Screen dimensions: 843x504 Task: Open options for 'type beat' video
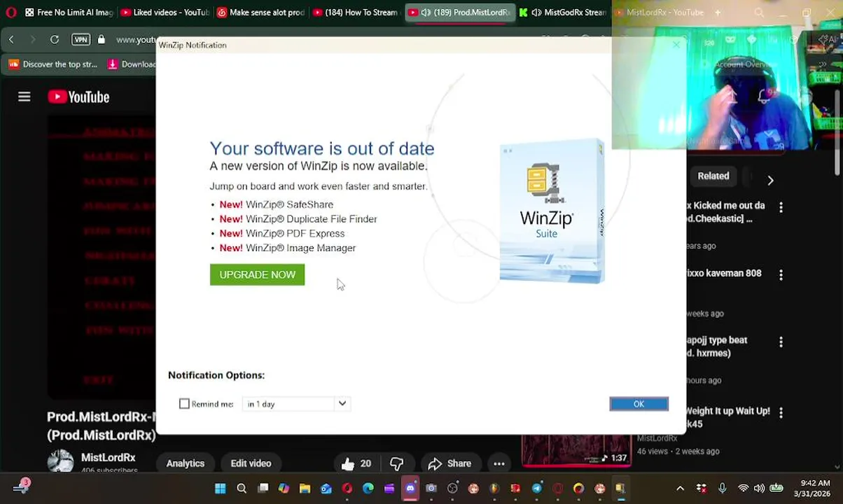pyautogui.click(x=781, y=342)
